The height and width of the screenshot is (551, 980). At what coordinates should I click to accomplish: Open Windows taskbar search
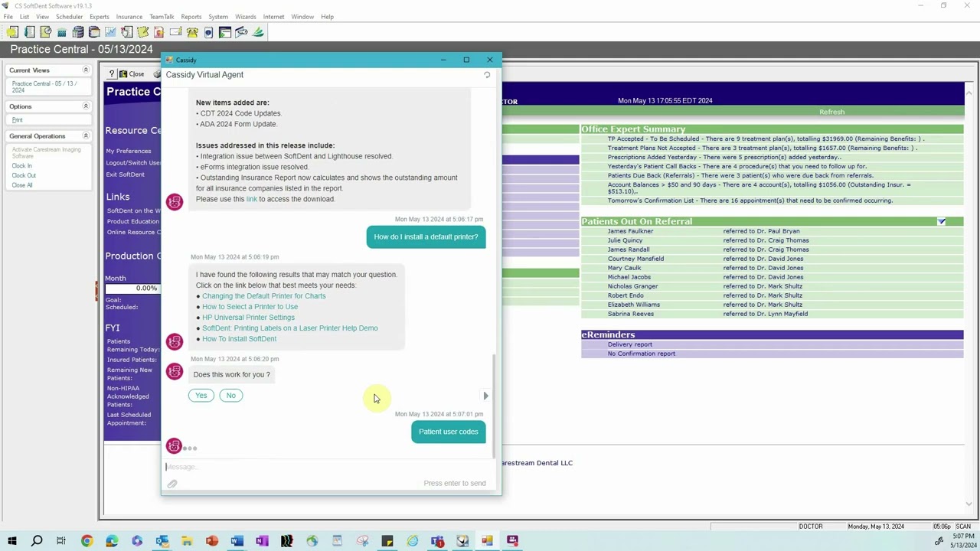[x=37, y=541]
